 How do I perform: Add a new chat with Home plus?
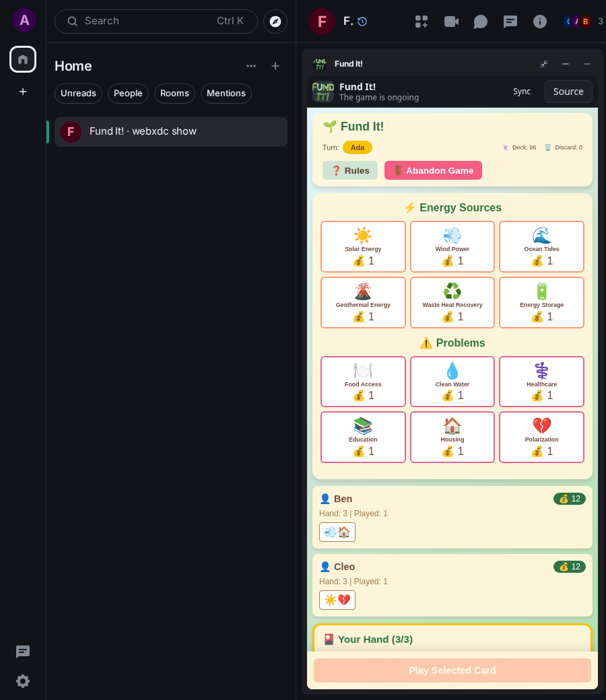tap(275, 66)
